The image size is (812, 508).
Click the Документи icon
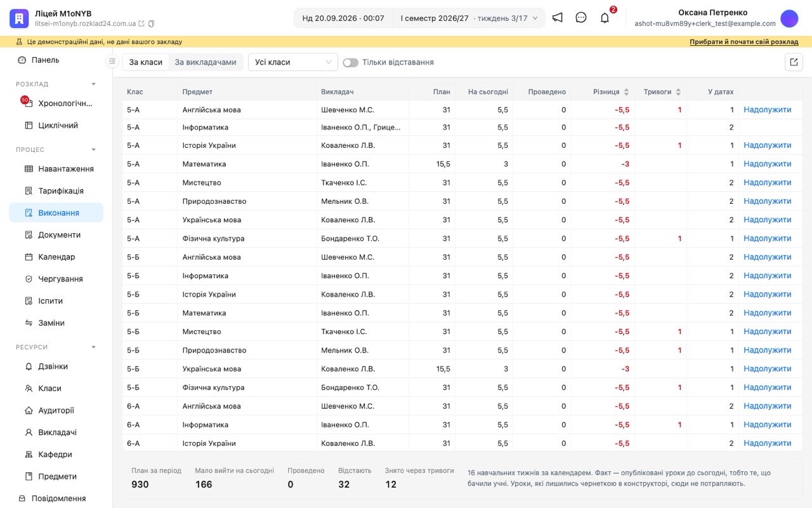pos(29,235)
